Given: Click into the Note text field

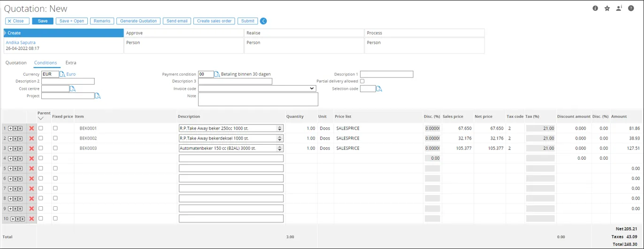Looking at the screenshot, I should click(x=258, y=99).
